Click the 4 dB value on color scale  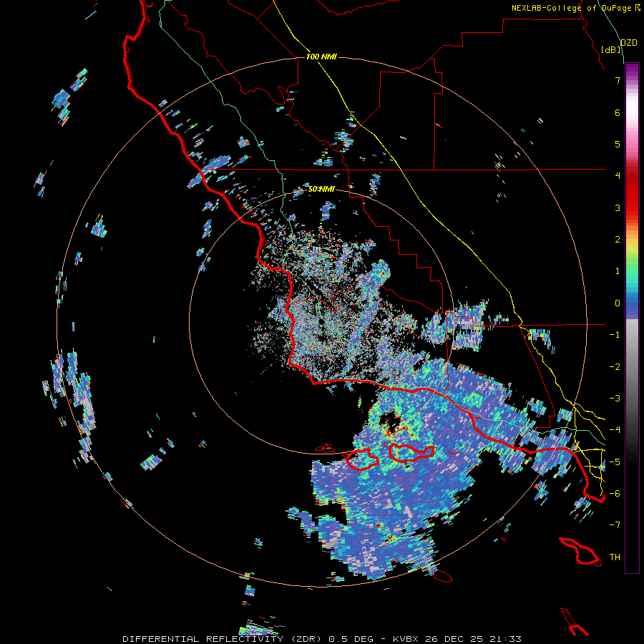pos(618,176)
